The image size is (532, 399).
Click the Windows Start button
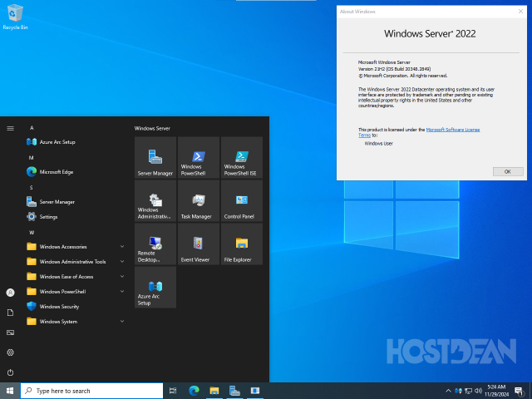click(x=10, y=391)
